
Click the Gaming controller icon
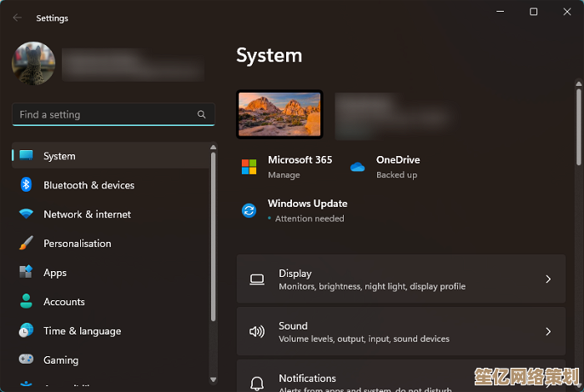(26, 360)
